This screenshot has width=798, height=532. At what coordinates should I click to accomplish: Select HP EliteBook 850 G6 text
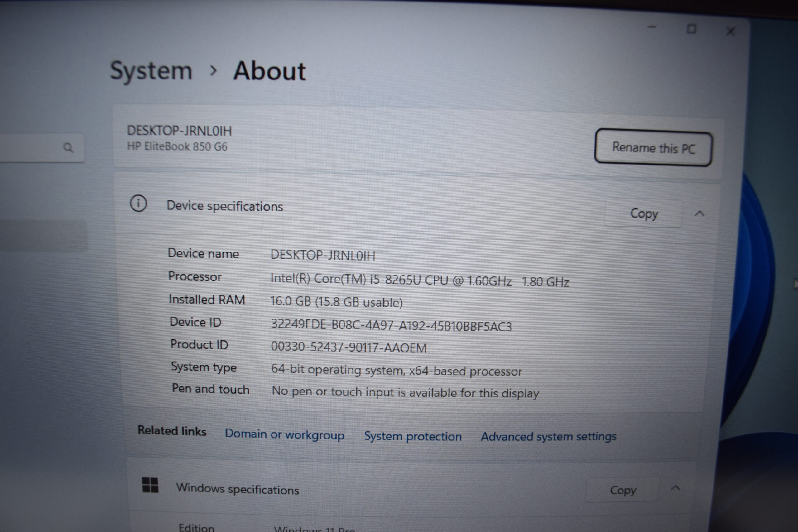[177, 146]
